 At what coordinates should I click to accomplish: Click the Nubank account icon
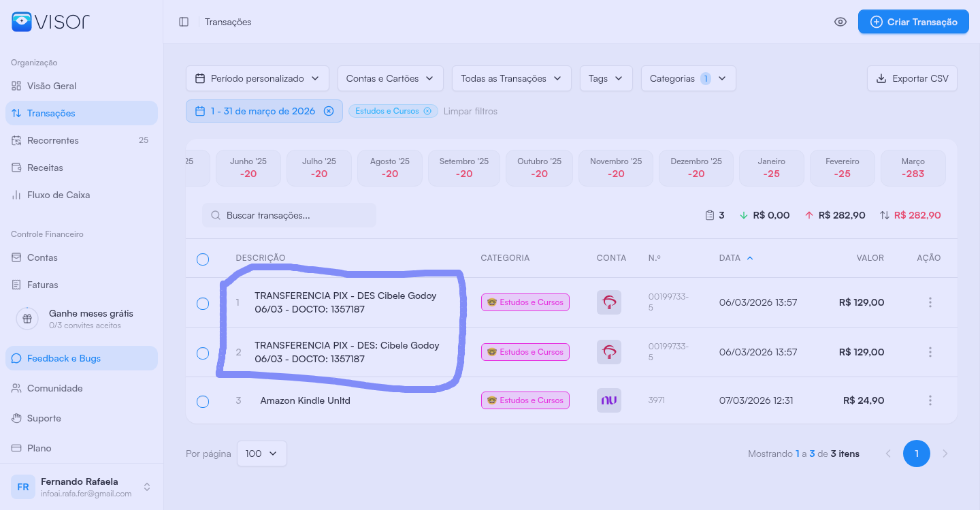pyautogui.click(x=609, y=400)
